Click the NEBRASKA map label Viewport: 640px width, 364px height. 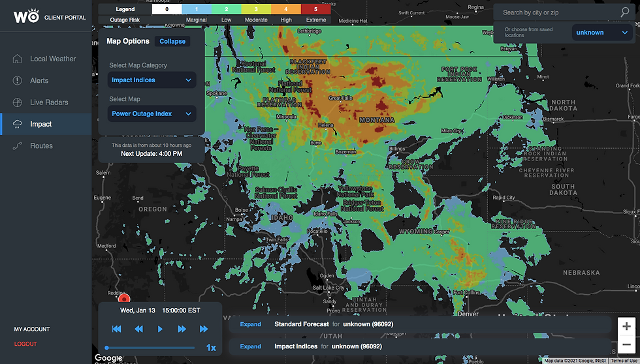coord(581,272)
